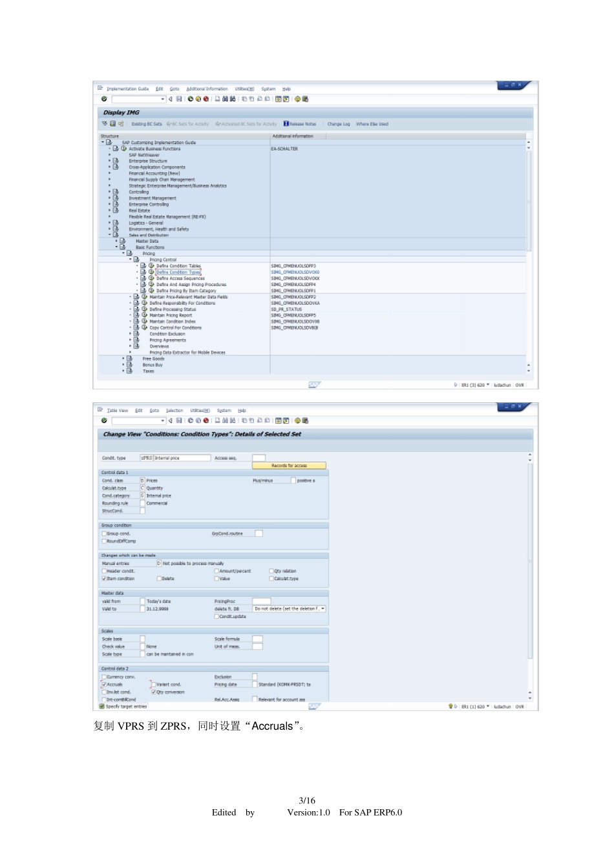Click the execute icon for Maintain Pricing Report
This screenshot has height=868, width=614.
click(x=145, y=315)
